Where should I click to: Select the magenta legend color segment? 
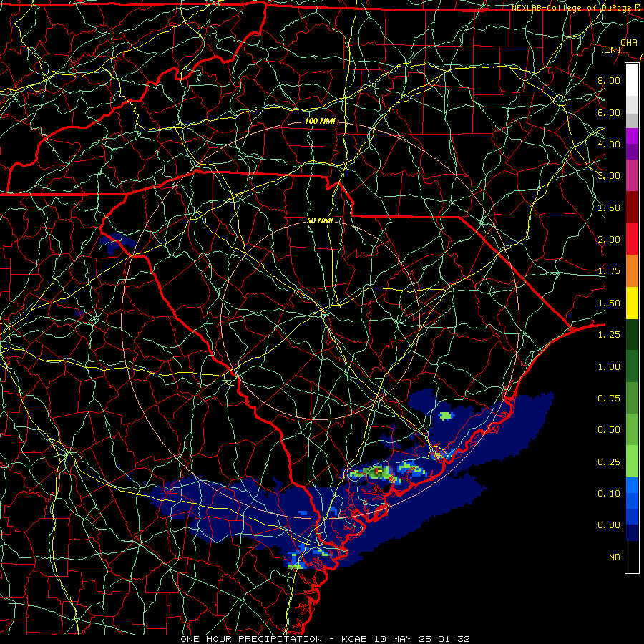coord(632,136)
